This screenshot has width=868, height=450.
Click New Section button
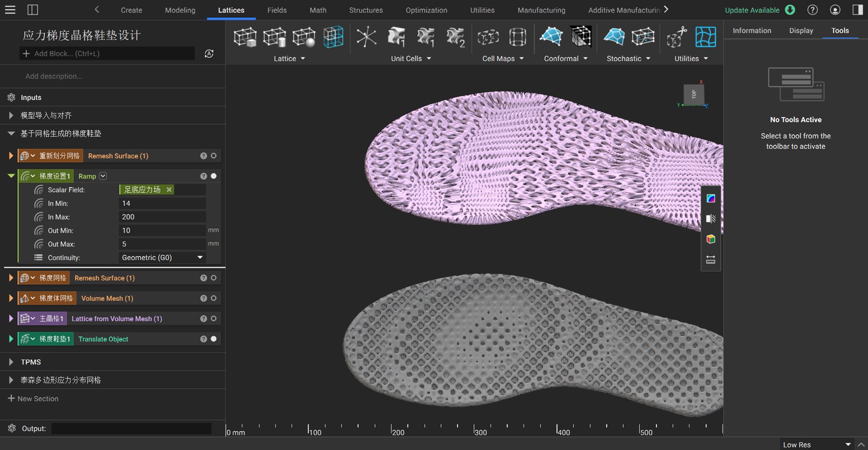coord(33,398)
